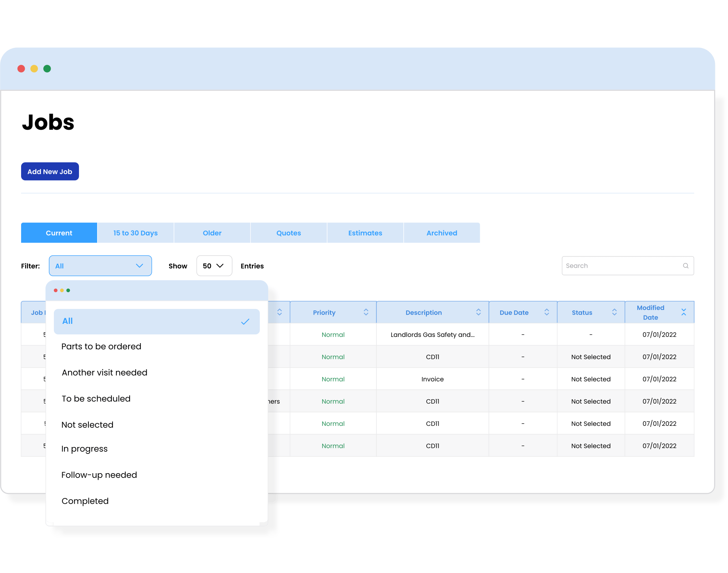Select the In progress filter option
The image size is (728, 573).
[84, 448]
